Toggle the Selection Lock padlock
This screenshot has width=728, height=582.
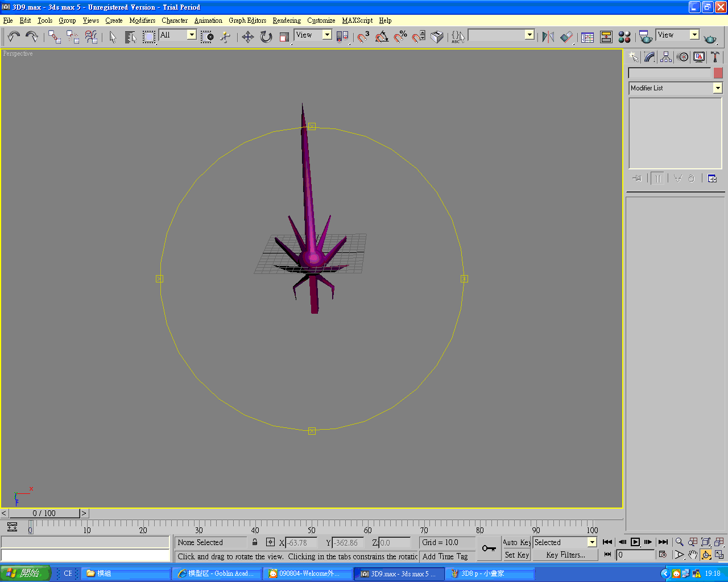pyautogui.click(x=255, y=542)
